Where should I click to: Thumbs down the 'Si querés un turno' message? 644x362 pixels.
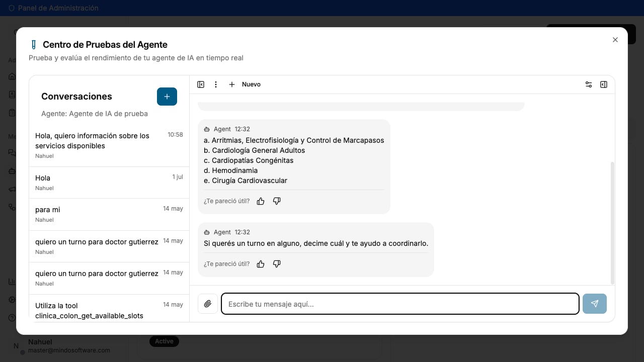pyautogui.click(x=277, y=264)
